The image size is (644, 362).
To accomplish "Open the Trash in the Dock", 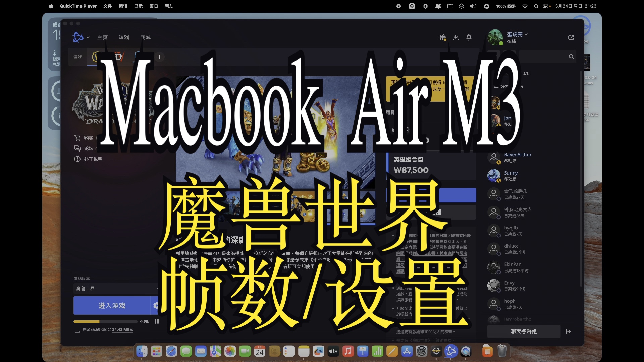I will point(502,351).
